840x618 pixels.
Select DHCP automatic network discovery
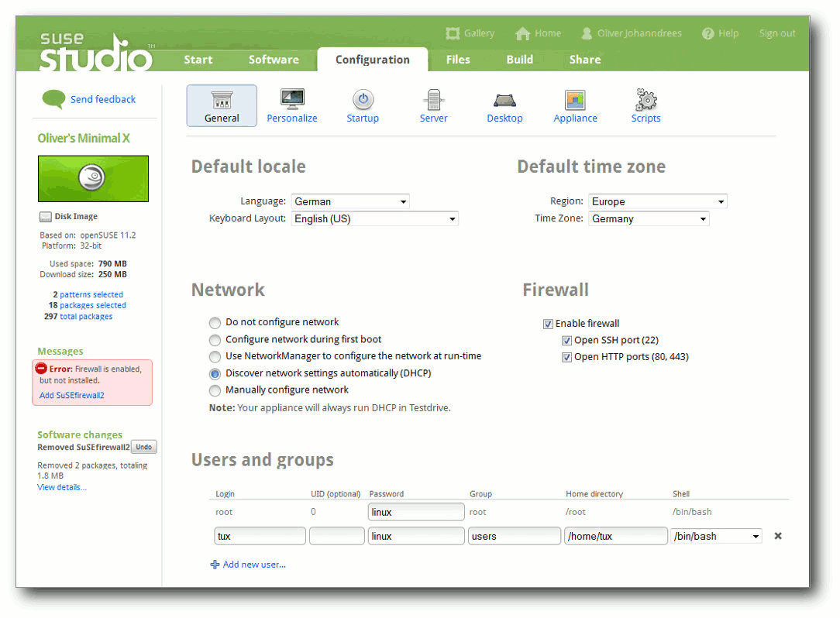[215, 373]
